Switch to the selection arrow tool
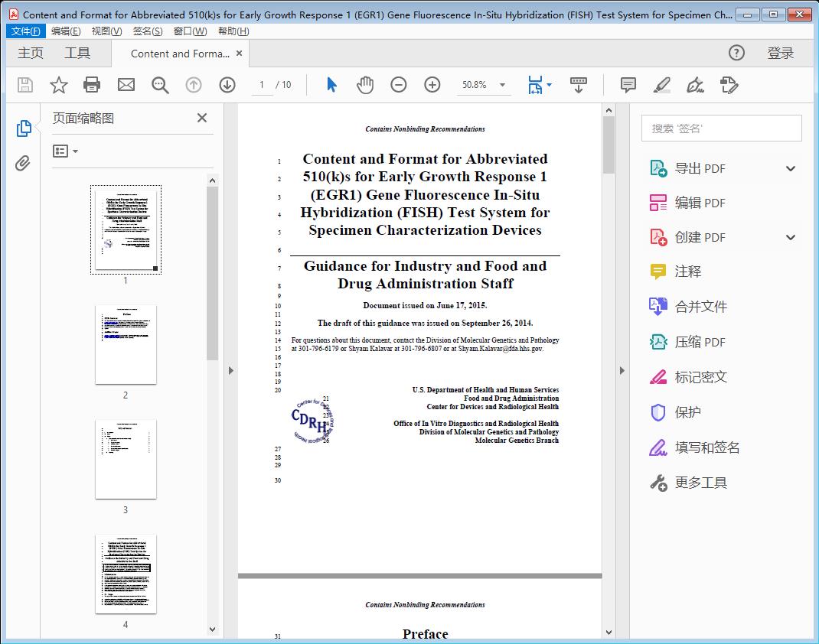This screenshot has width=819, height=644. [331, 85]
